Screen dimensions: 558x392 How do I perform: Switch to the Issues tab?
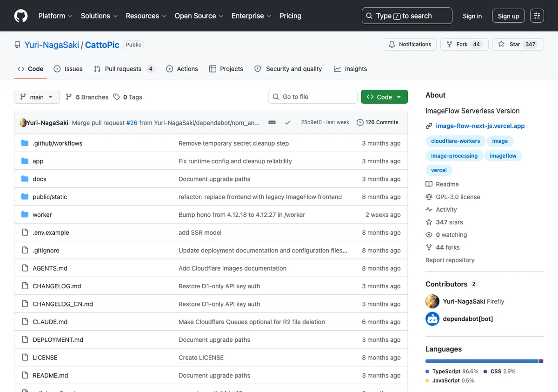tap(68, 69)
